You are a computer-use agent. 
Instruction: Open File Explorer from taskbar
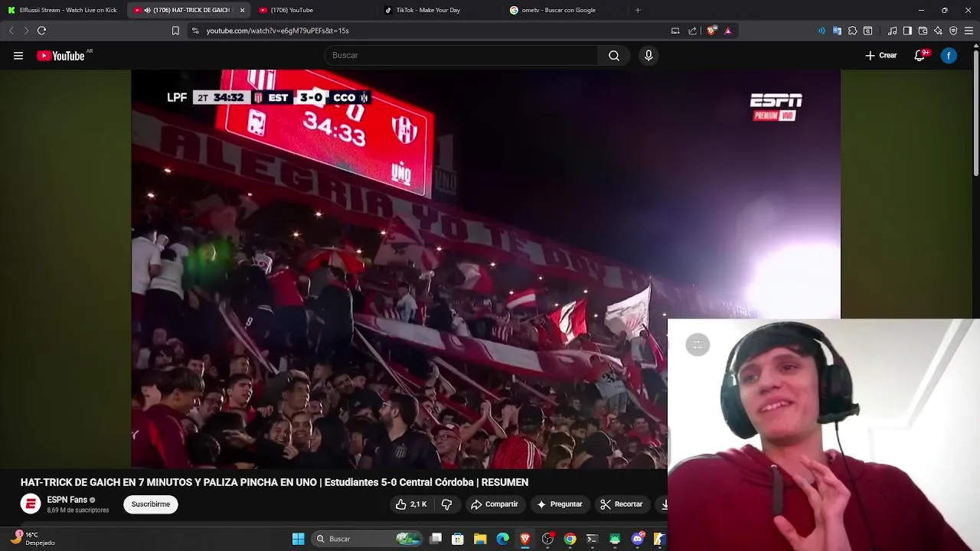pos(480,539)
